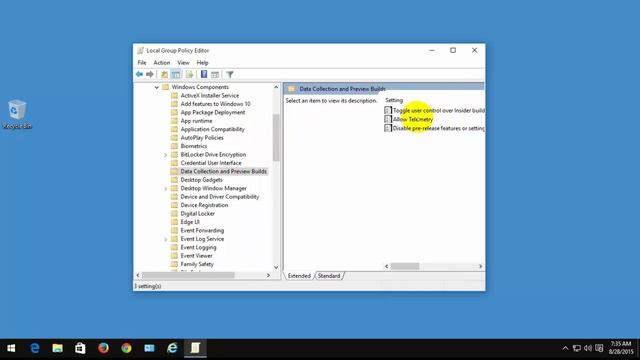Open the Mail-like taskbar app icon

pos(149,348)
